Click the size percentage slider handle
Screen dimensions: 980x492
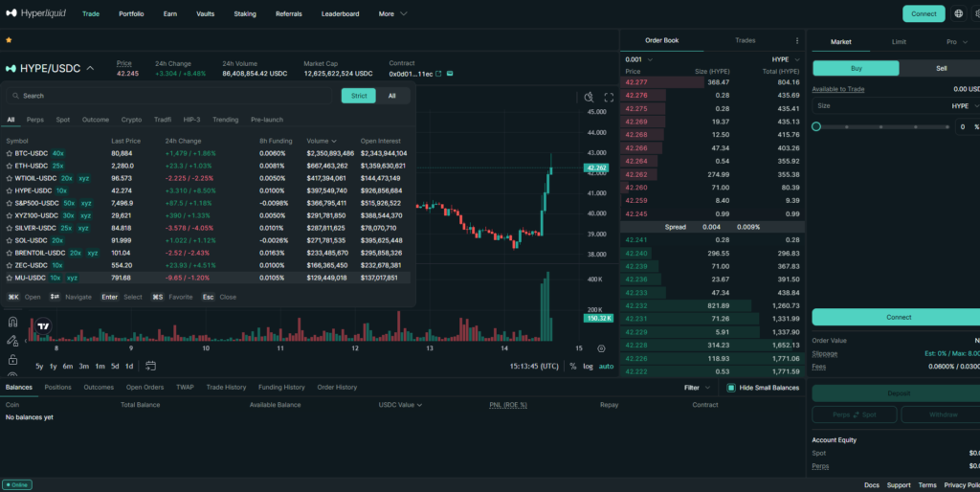[x=816, y=126]
